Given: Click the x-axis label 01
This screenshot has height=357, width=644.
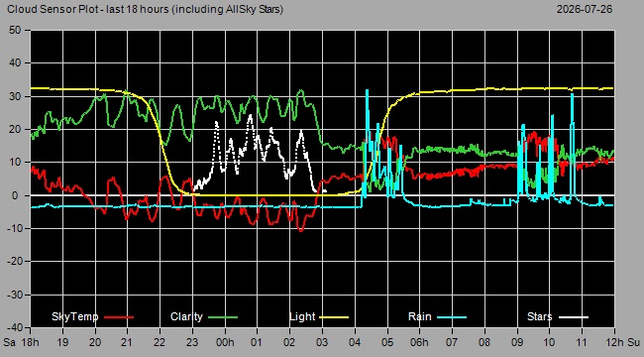Looking at the screenshot, I should 258,342.
